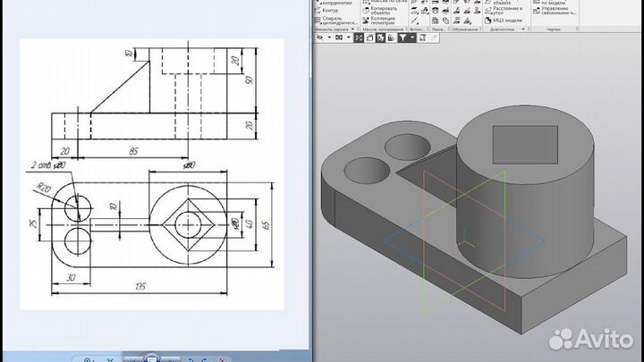Click Расстояние и угол measurement tool

coord(506,8)
